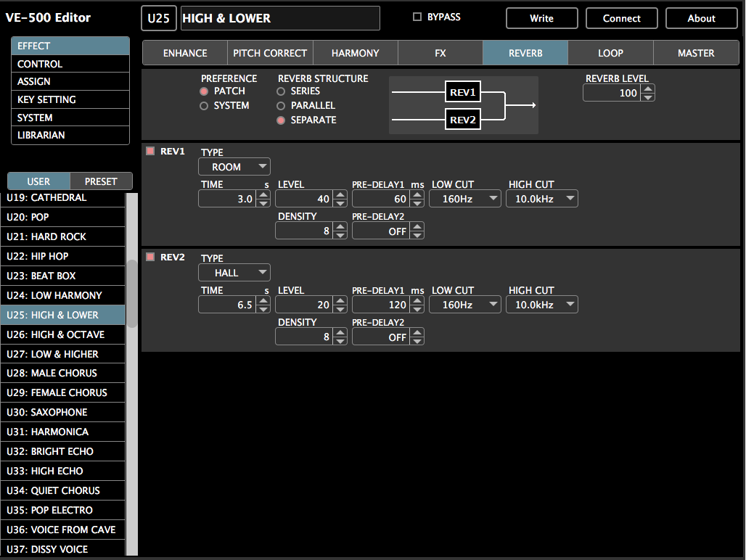Toggle the REV1 on/off indicator
746x560 pixels.
coord(150,151)
